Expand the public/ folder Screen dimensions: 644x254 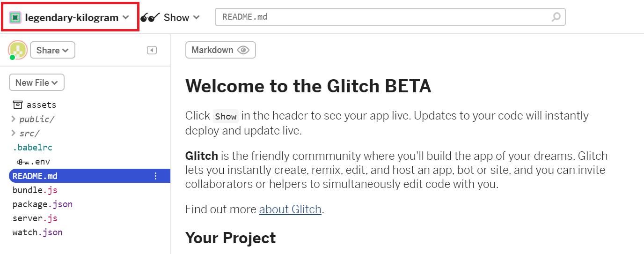(33, 119)
